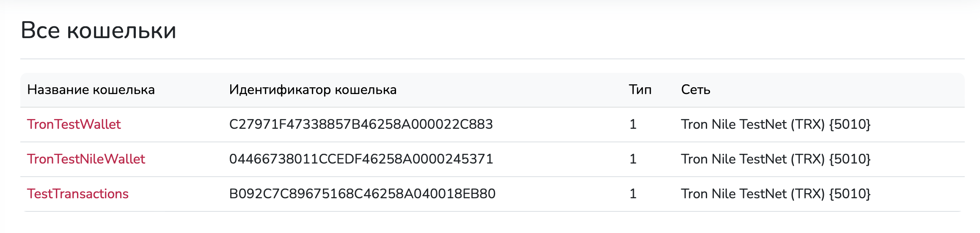980x233 pixels.
Task: Open the TronTestWallet wallet link
Action: 74,125
